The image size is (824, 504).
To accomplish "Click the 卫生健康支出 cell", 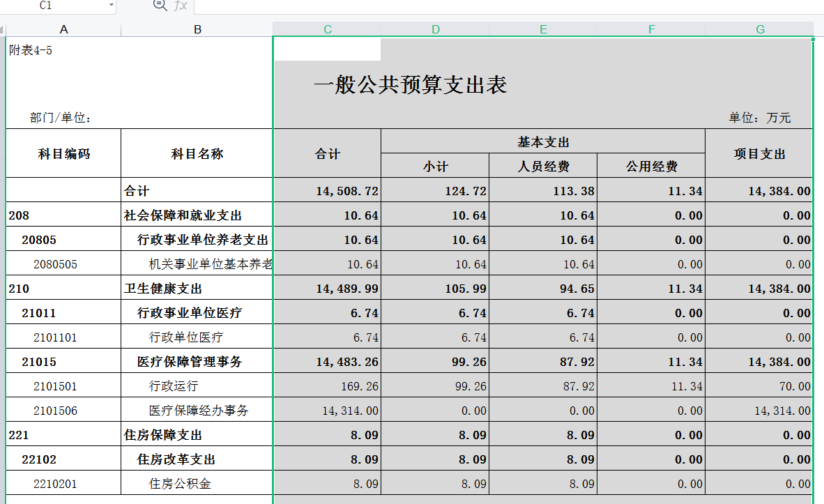I will pos(197,288).
